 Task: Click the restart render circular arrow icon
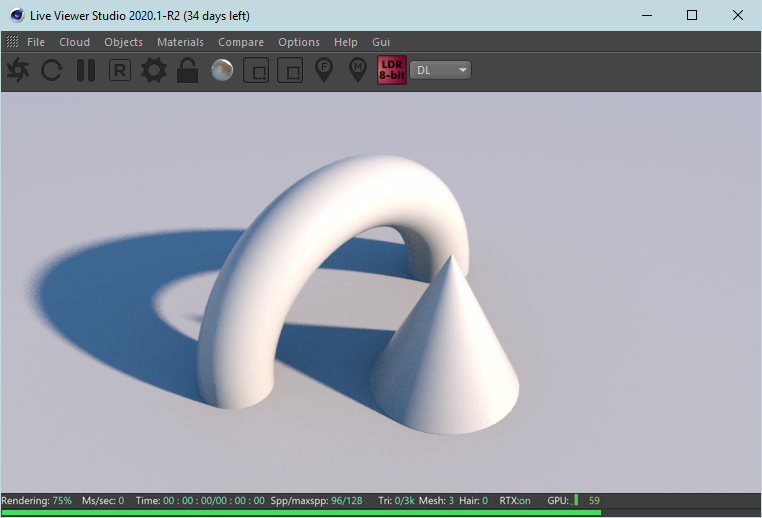point(52,70)
